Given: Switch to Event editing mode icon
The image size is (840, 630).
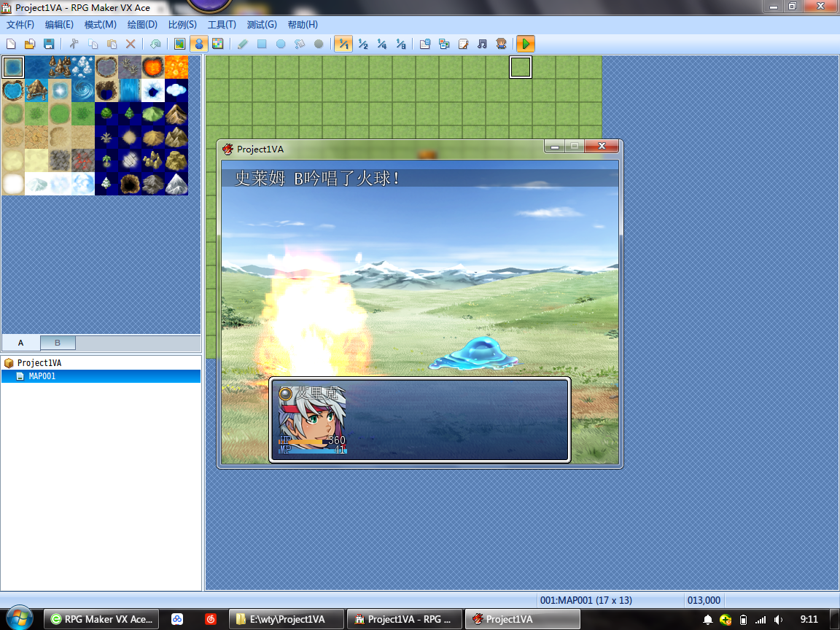Looking at the screenshot, I should click(199, 44).
